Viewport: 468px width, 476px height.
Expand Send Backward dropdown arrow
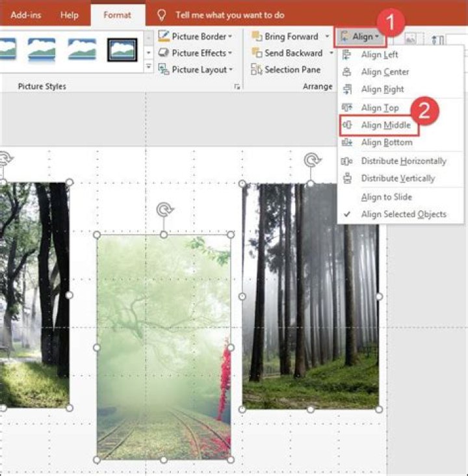click(x=331, y=53)
